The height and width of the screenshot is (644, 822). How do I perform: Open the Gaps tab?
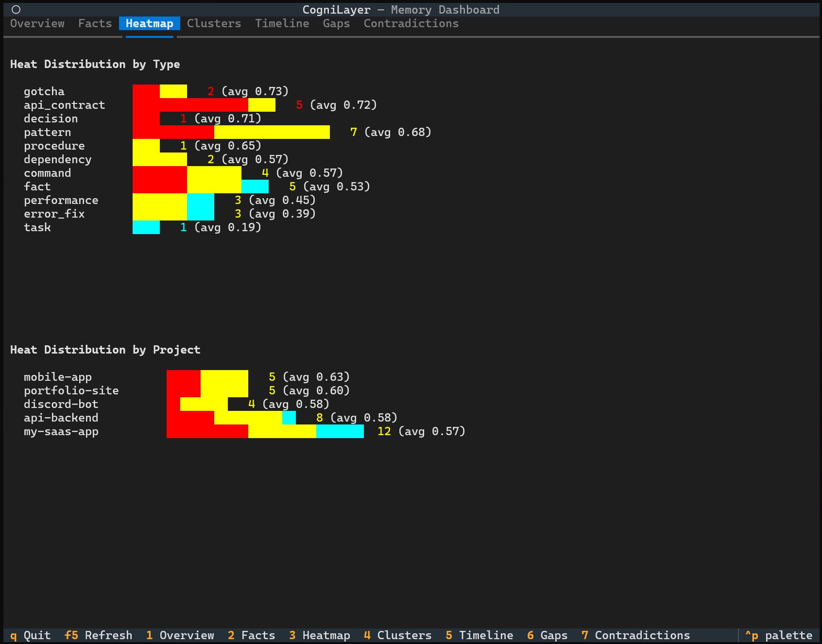pos(337,23)
